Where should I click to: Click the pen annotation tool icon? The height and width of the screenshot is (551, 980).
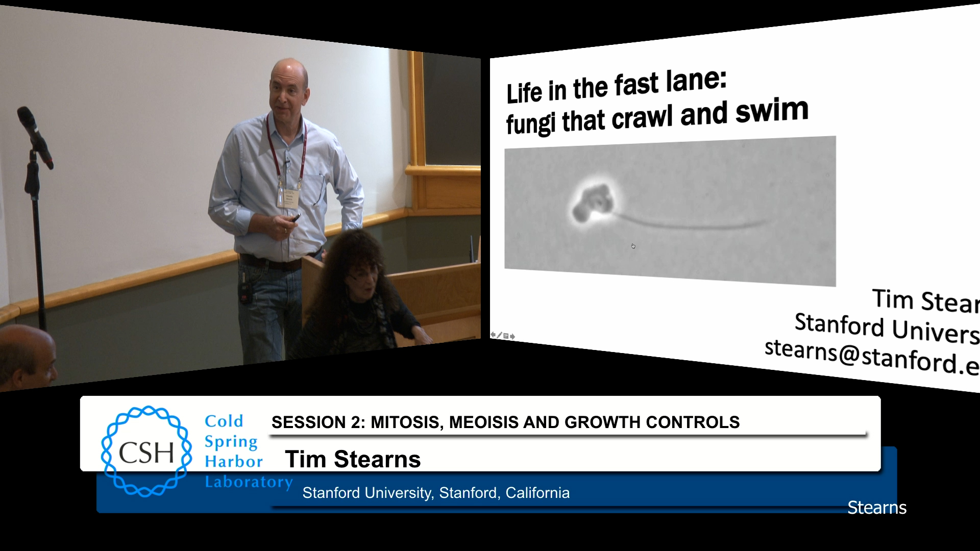coord(499,335)
